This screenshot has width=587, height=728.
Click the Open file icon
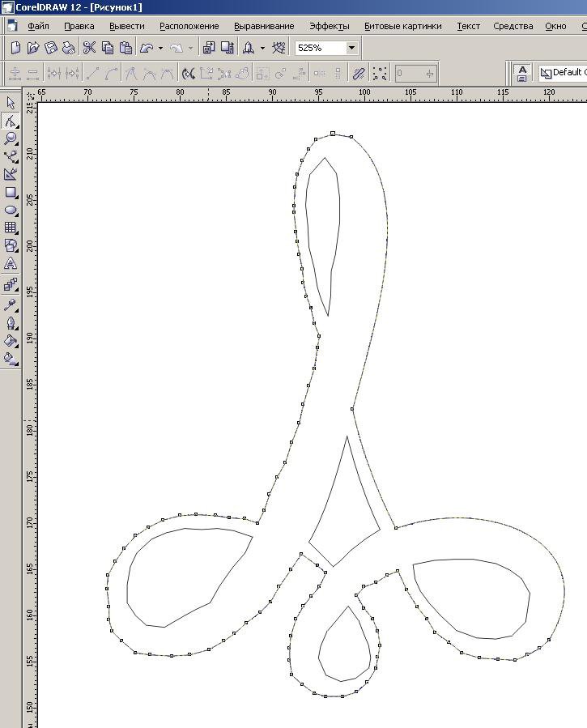[x=33, y=48]
